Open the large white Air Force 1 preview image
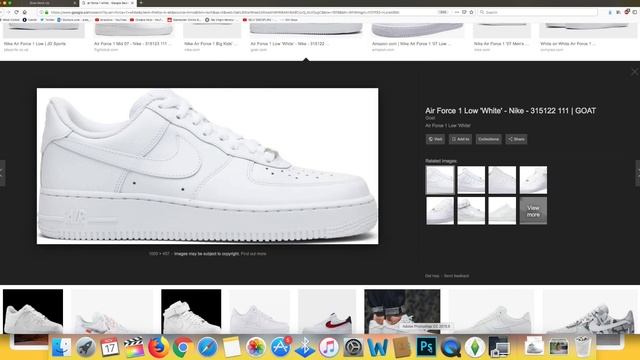 (207, 166)
